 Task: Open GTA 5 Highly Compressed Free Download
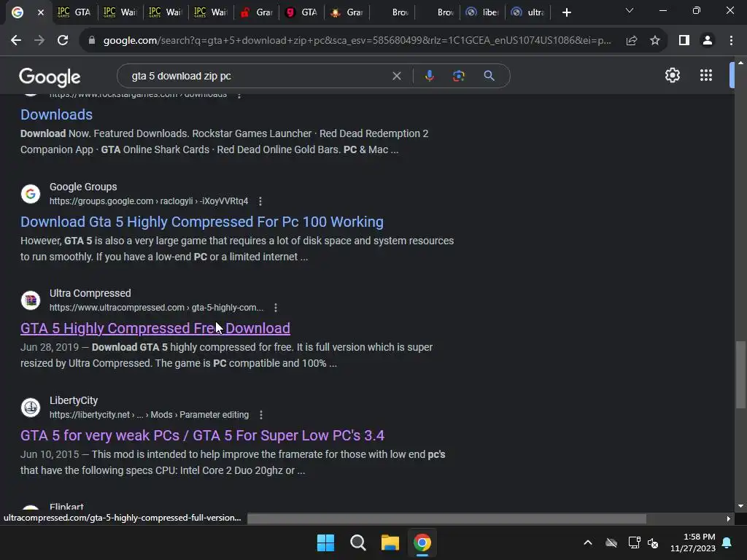155,329
